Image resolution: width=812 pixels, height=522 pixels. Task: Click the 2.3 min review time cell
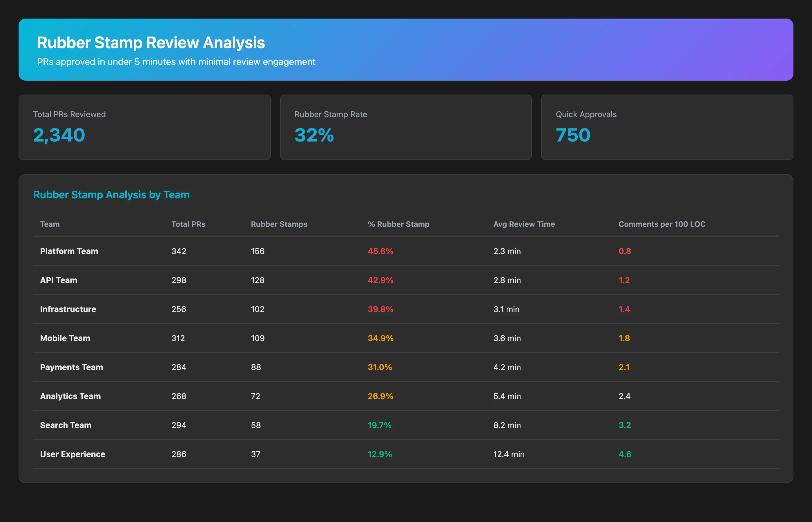pos(507,251)
